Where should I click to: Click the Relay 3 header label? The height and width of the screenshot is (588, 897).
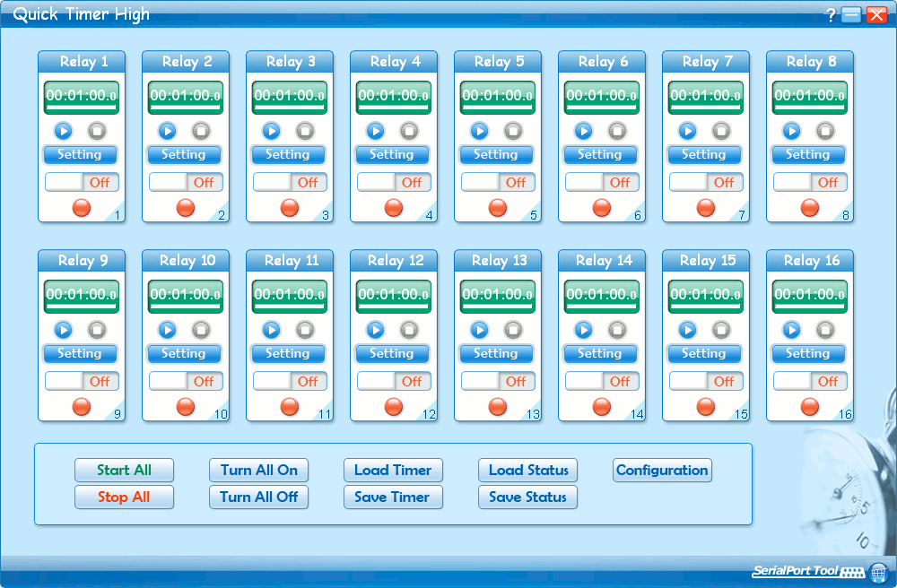pos(290,62)
